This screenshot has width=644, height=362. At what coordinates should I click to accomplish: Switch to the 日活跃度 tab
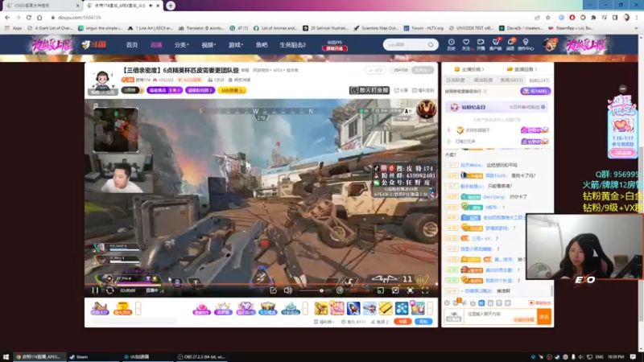[455, 80]
